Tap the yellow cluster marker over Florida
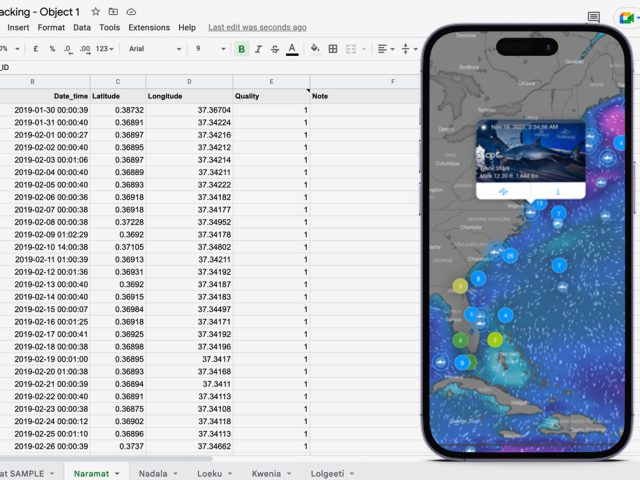This screenshot has height=480, width=640. (460, 286)
